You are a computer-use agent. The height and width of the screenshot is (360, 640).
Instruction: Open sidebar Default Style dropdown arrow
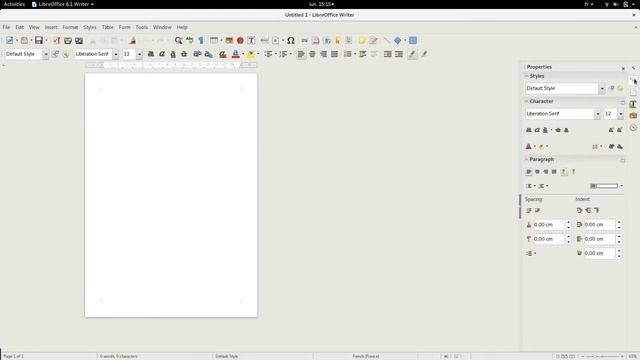tap(602, 88)
